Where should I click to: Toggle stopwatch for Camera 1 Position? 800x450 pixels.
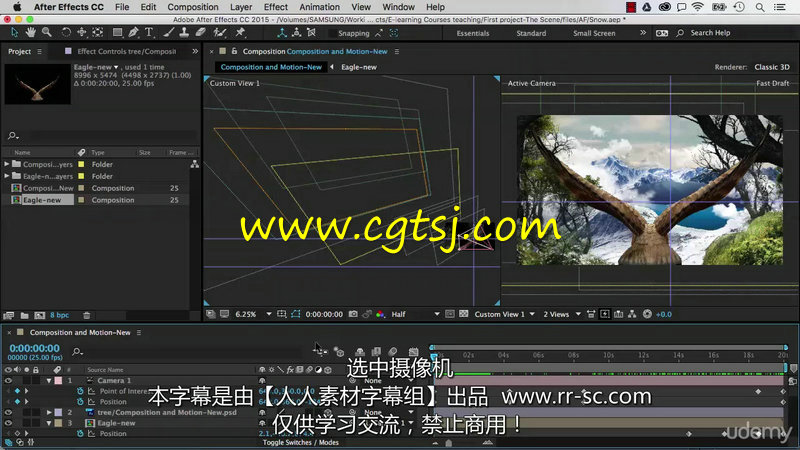[80, 402]
